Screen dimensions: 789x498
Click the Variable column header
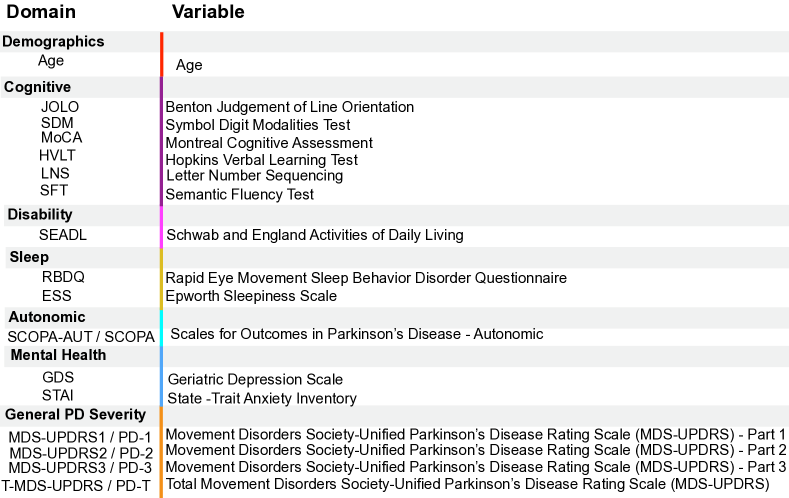coord(208,12)
